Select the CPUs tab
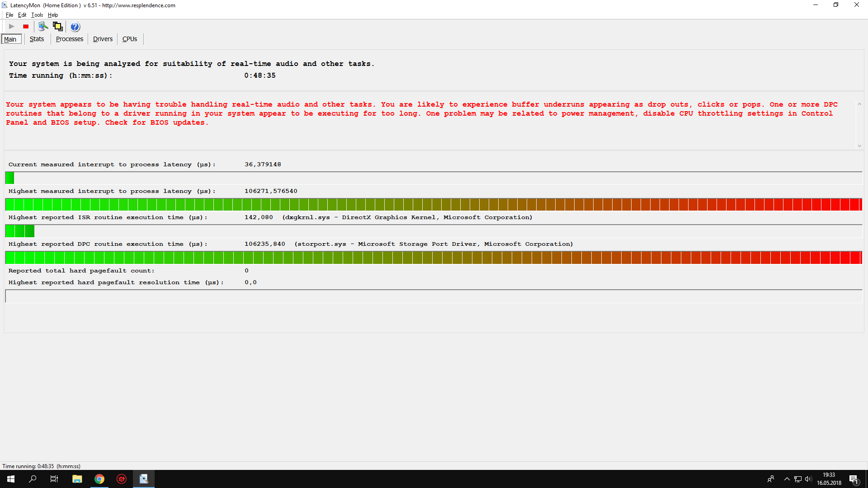 pyautogui.click(x=130, y=39)
